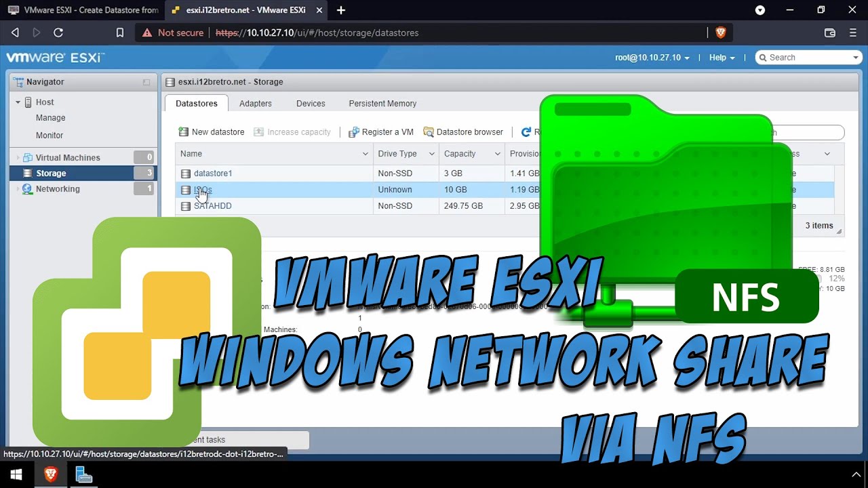This screenshot has width=868, height=488.
Task: Click the 3 items count label
Action: (x=819, y=226)
